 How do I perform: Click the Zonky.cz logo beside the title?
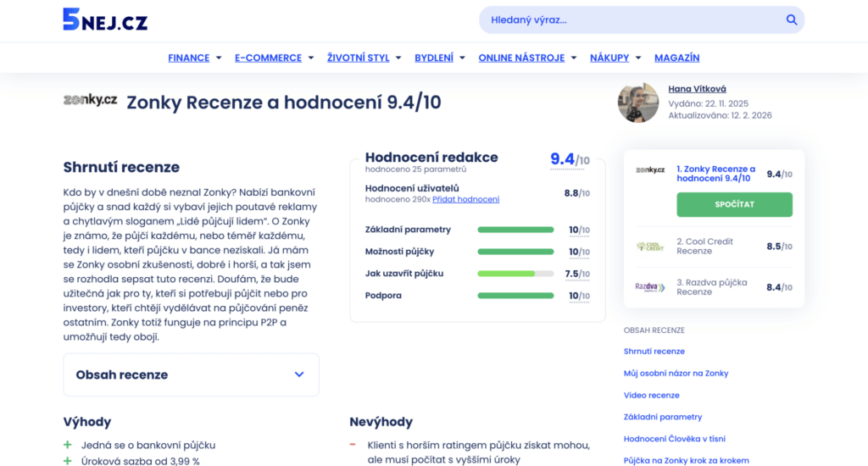(x=90, y=100)
